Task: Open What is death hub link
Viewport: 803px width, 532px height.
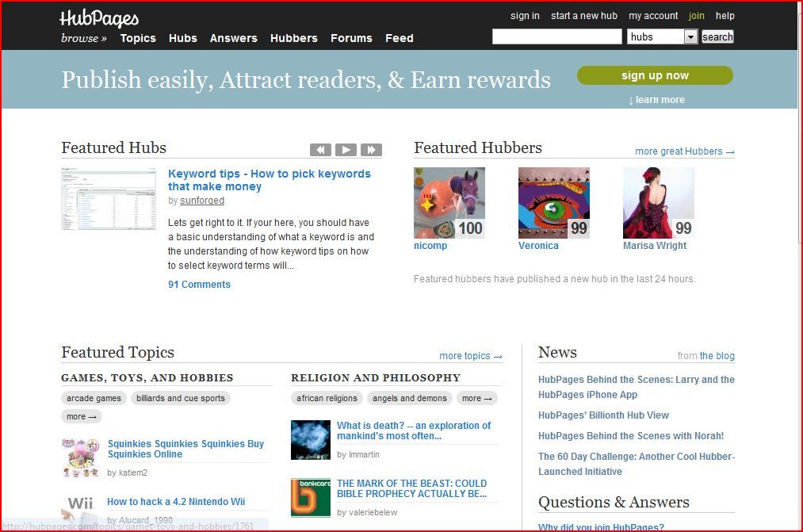Action: click(x=414, y=431)
